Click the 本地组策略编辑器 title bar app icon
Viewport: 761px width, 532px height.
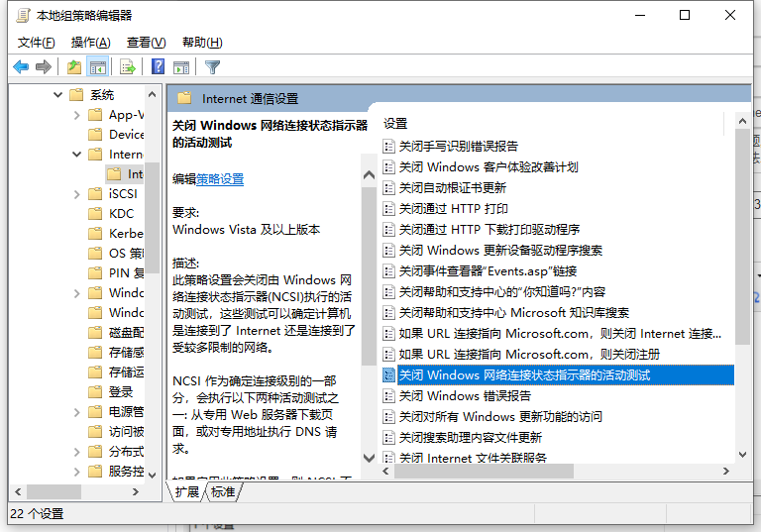click(x=23, y=16)
